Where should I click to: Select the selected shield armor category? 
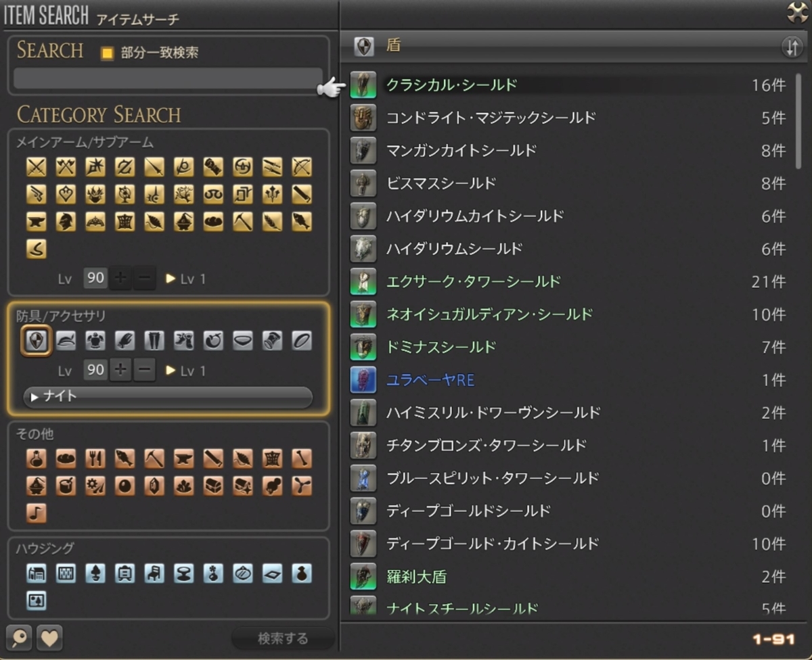tap(37, 341)
